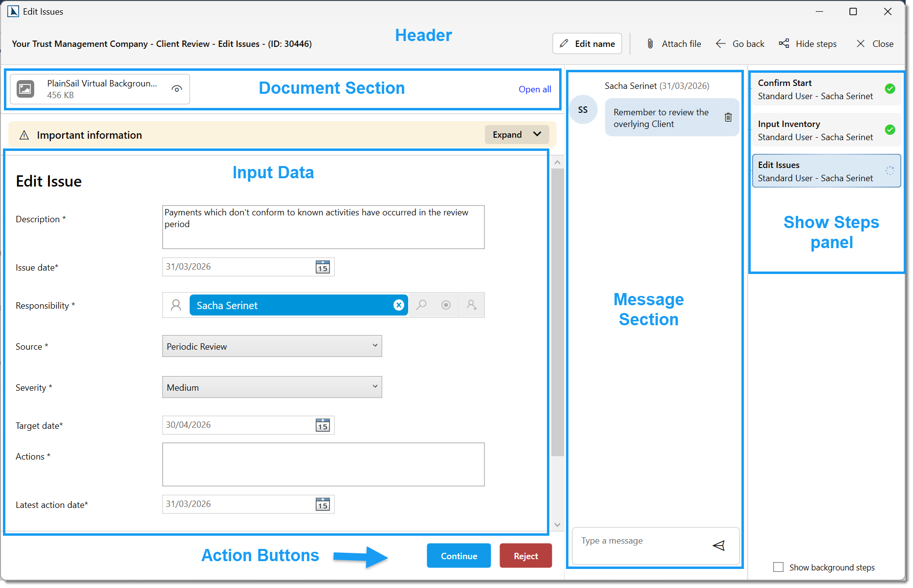Clear the Sacha Serinet responsibility selection
Image resolution: width=913 pixels, height=588 pixels.
tap(399, 305)
